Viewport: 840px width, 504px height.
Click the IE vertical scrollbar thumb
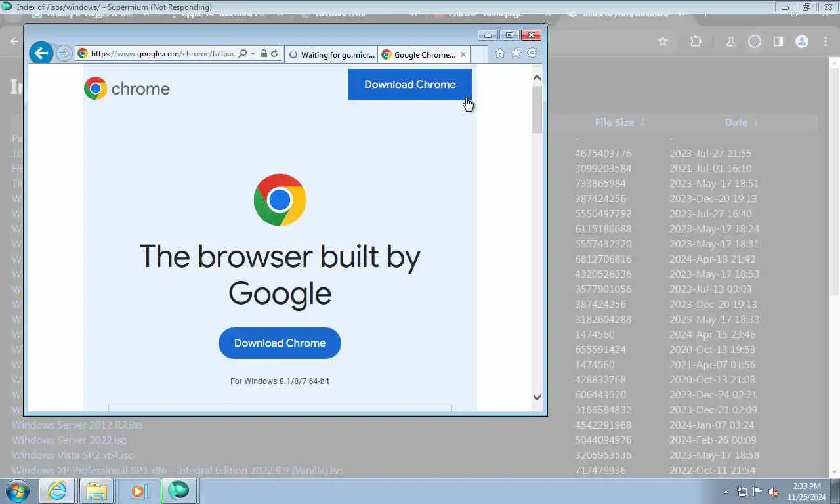tap(537, 110)
